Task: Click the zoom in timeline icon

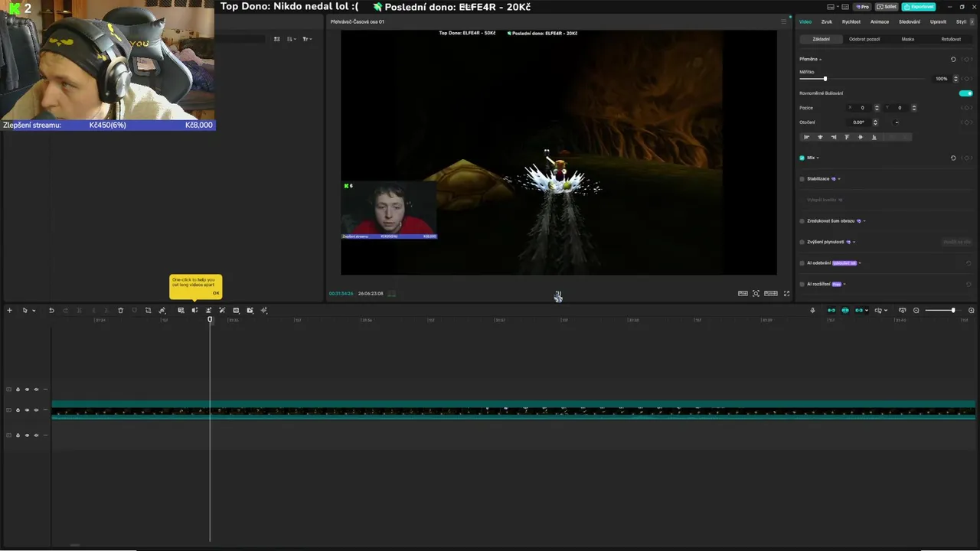Action: tap(972, 310)
